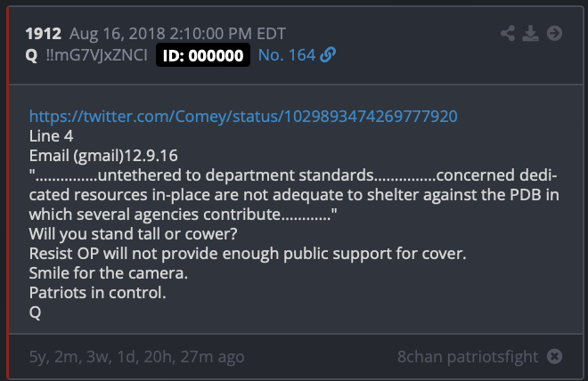Click the Aug 16, 2018 timestamp
Screen dimensions: 588x381
tap(177, 34)
